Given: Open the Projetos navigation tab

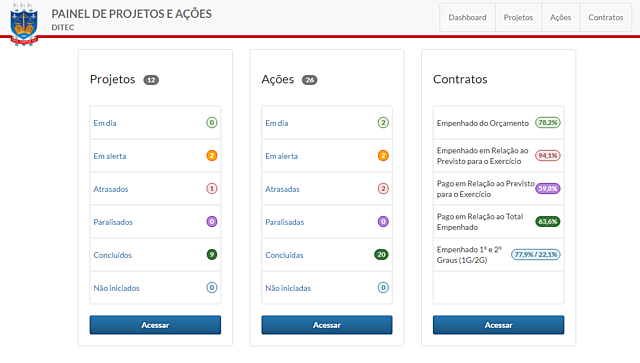Looking at the screenshot, I should [518, 18].
